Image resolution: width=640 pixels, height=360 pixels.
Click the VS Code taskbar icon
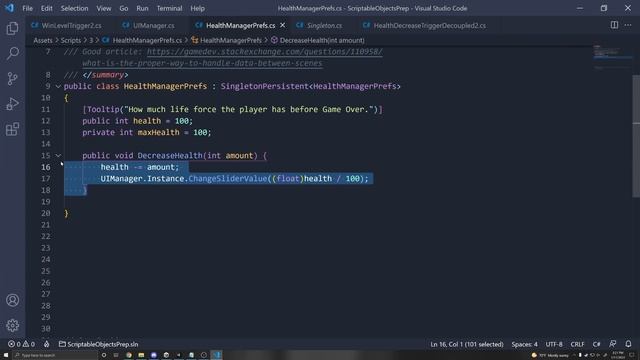(216, 355)
